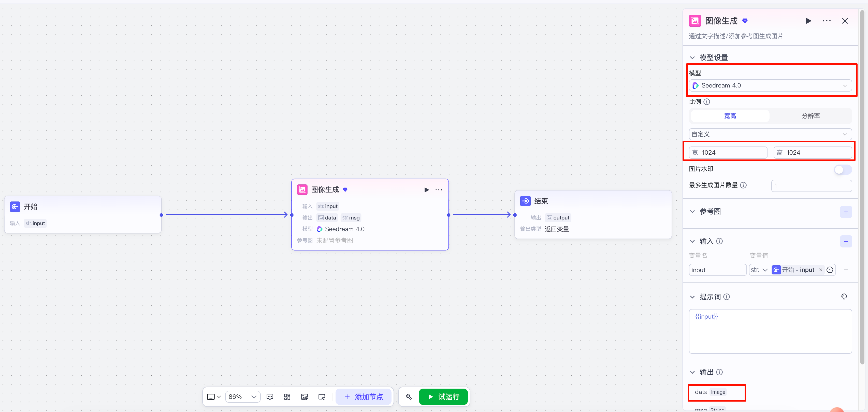Open the three-dot menu on the 图像生成 node
This screenshot has height=412, width=868.
coord(439,190)
